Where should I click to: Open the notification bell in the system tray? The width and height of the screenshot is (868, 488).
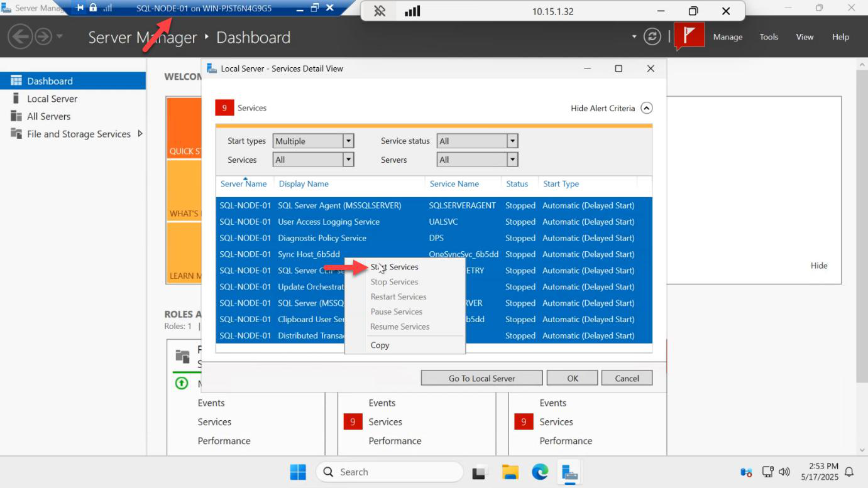pyautogui.click(x=849, y=472)
